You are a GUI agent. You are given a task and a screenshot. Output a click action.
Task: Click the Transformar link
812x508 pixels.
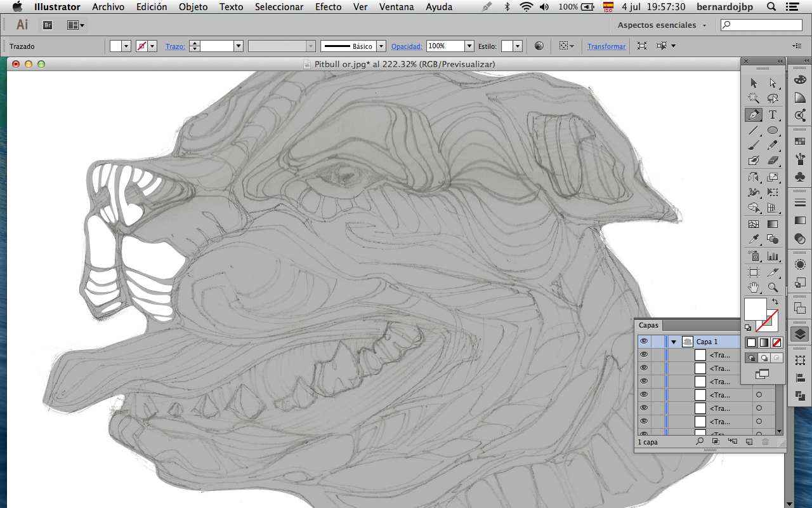[x=606, y=46]
